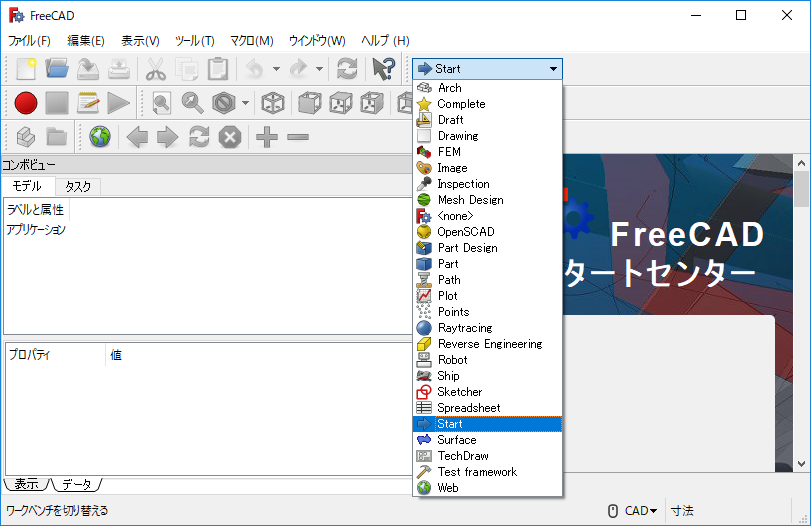The width and height of the screenshot is (811, 526).
Task: Set isometric view with the cube icon
Action: [273, 103]
